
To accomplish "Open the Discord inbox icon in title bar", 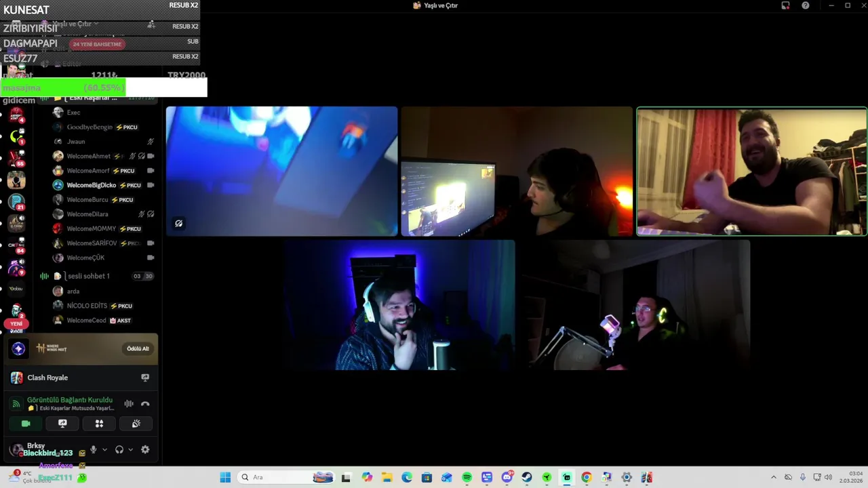I will point(785,5).
